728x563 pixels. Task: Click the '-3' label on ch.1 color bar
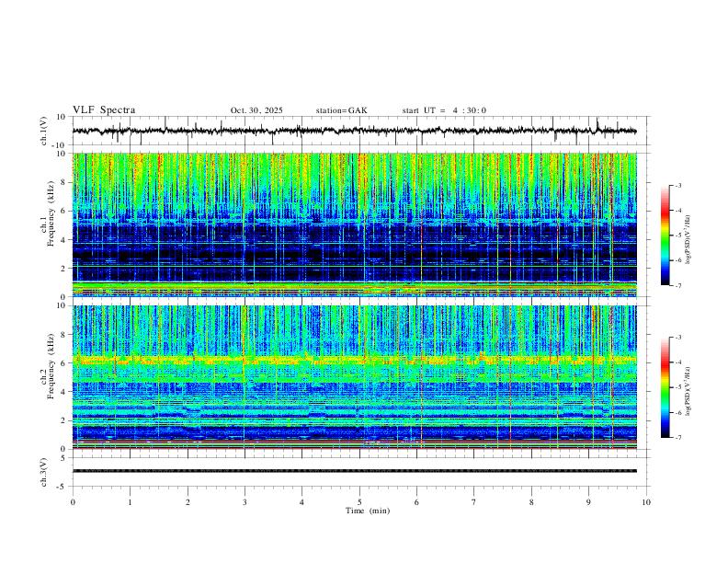[x=677, y=185]
